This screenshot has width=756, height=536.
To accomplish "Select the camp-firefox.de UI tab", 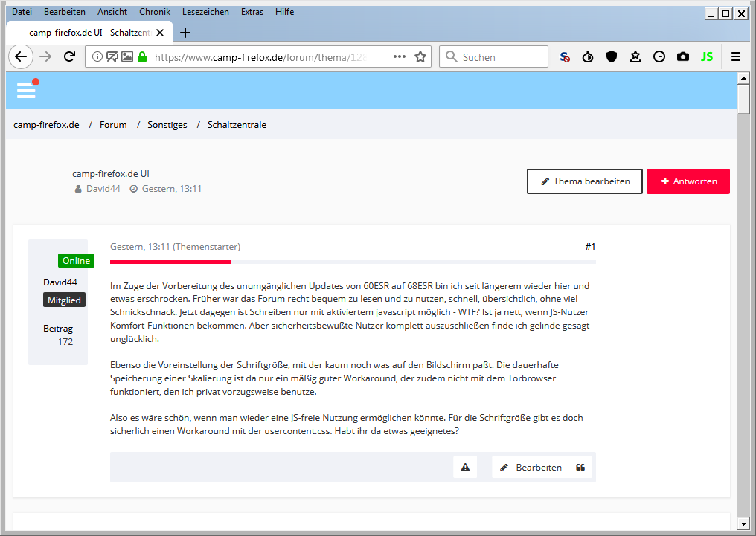I will coord(90,33).
